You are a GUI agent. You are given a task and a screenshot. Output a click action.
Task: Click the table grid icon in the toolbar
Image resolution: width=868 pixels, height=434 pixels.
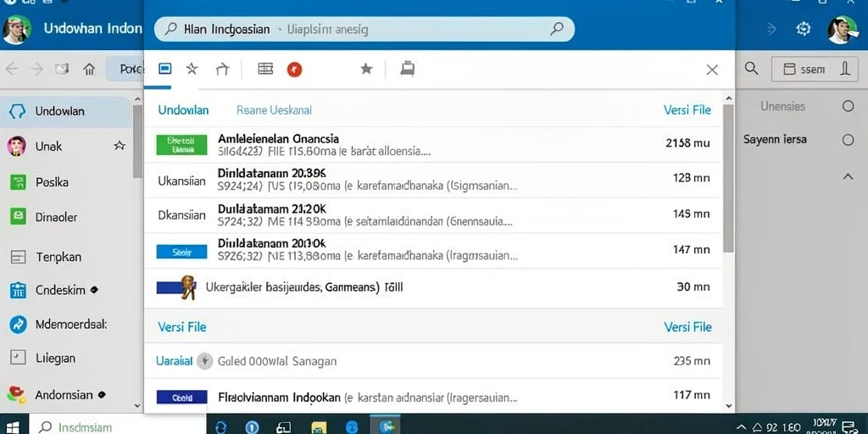coord(265,69)
